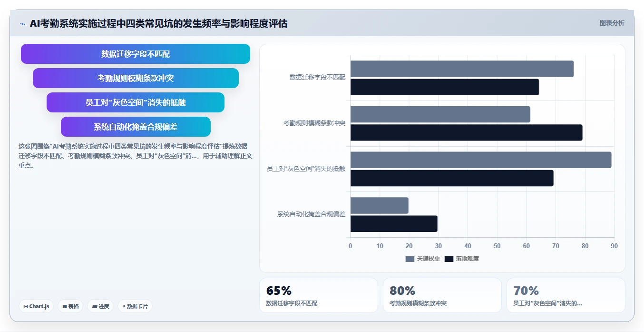Click the y-axis label 员工对“灰色空间”消失的抵触

[x=306, y=169]
